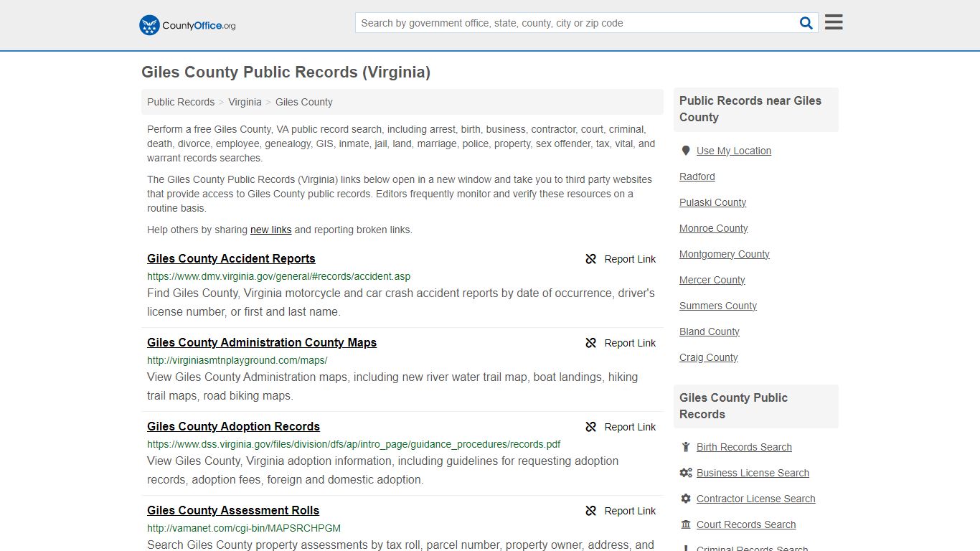Click the Giles County Public Records sidebar heading
Viewport: 980px width, 551px height.
[756, 406]
